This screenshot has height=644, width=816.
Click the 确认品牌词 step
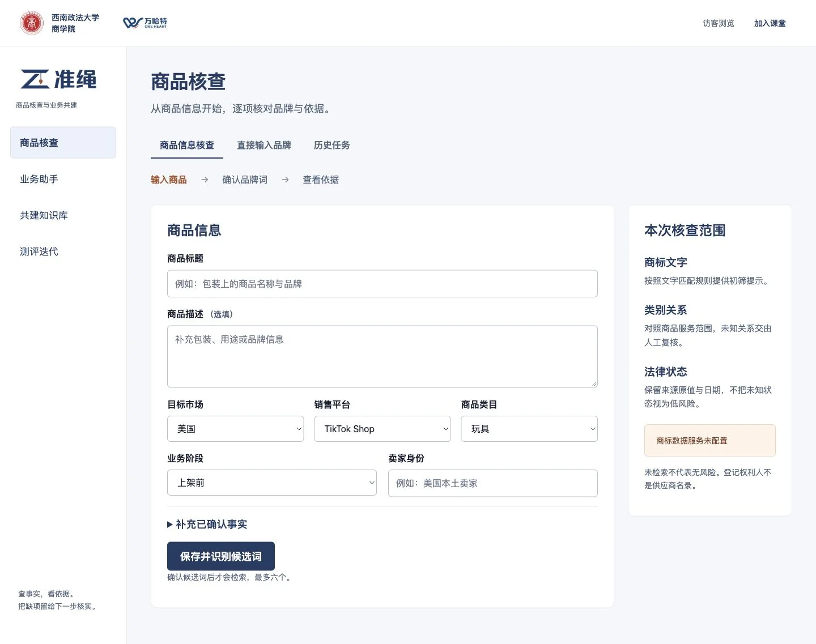[245, 180]
